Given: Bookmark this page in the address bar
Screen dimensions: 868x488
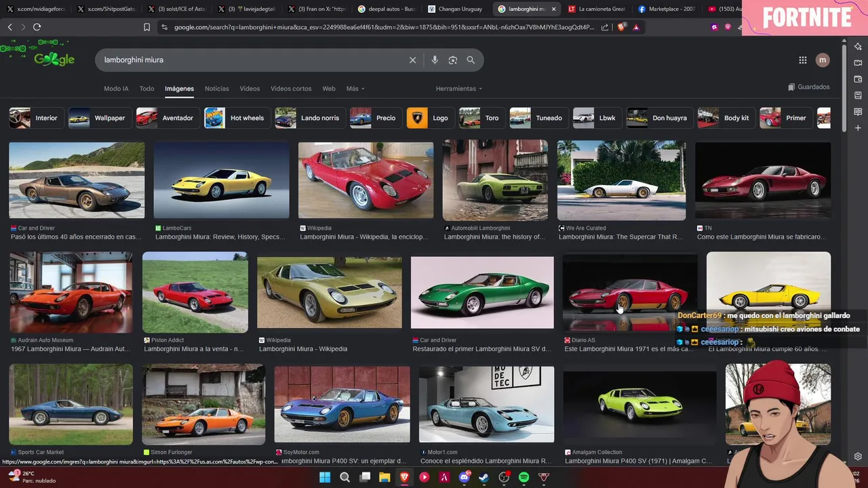Looking at the screenshot, I should coord(146,27).
